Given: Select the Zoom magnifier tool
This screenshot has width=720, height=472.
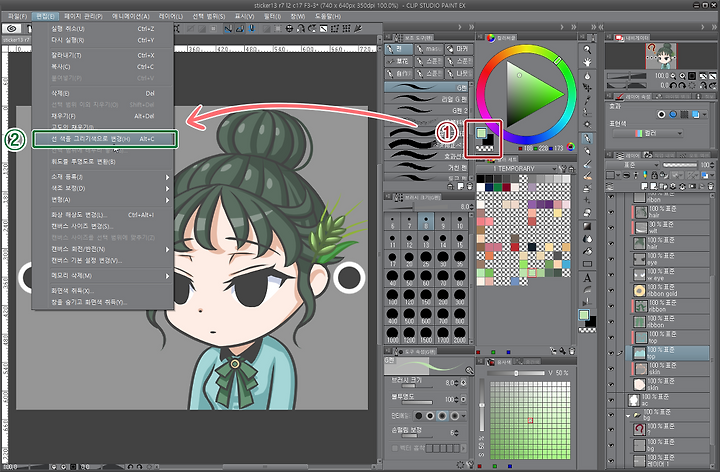Looking at the screenshot, I should pyautogui.click(x=587, y=49).
